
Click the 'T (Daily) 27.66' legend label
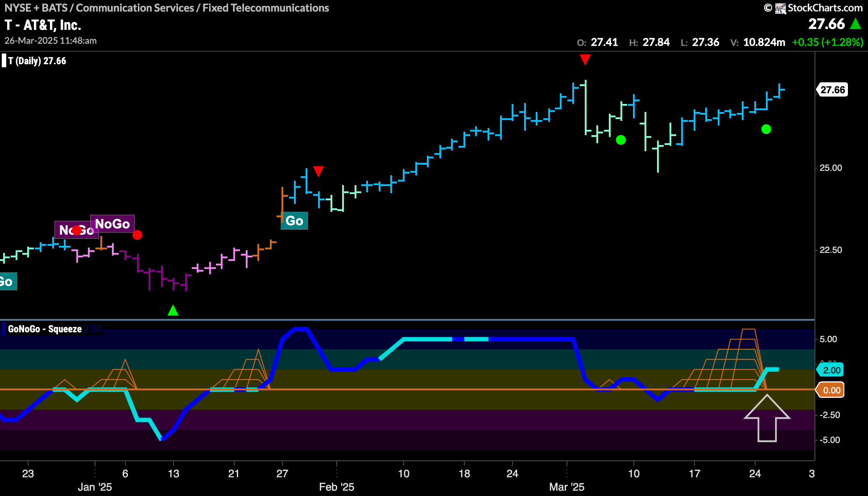(x=37, y=61)
